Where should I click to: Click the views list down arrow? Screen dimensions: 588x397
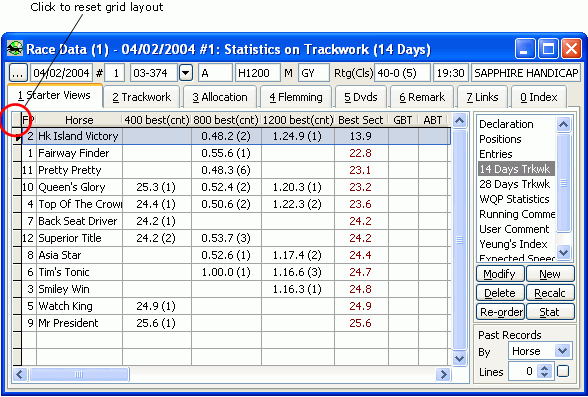(563, 252)
